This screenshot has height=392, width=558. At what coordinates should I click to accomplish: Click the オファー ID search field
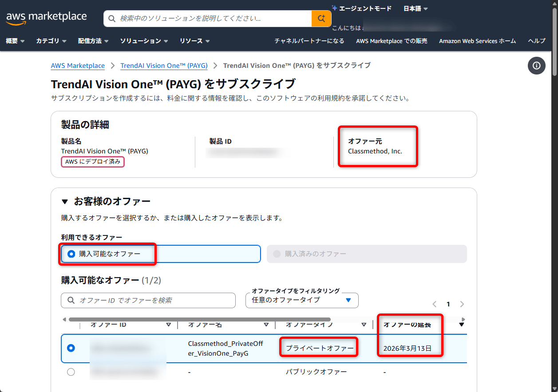[148, 300]
